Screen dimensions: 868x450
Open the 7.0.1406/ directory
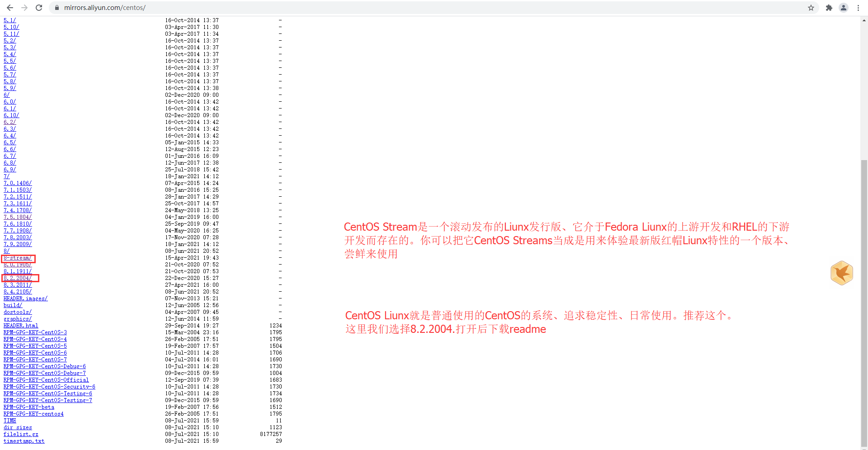(18, 183)
